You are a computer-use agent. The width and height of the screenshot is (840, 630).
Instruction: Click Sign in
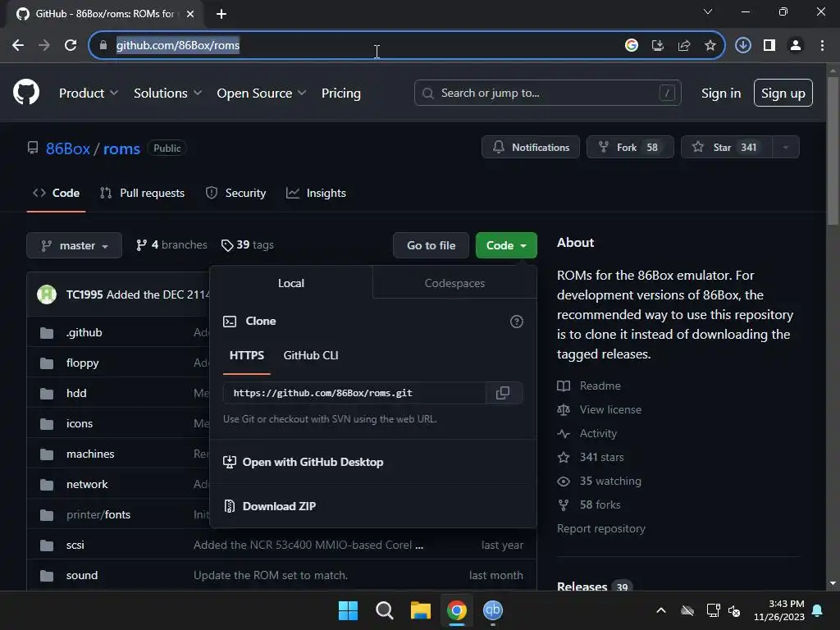pos(721,93)
